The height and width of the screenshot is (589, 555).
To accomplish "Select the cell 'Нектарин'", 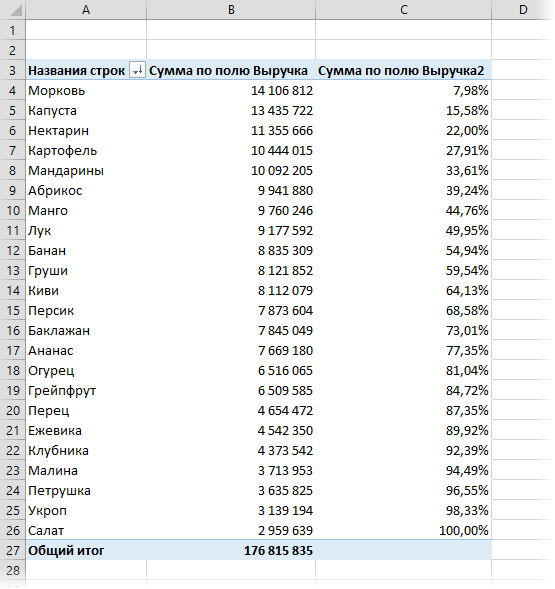I will point(86,130).
